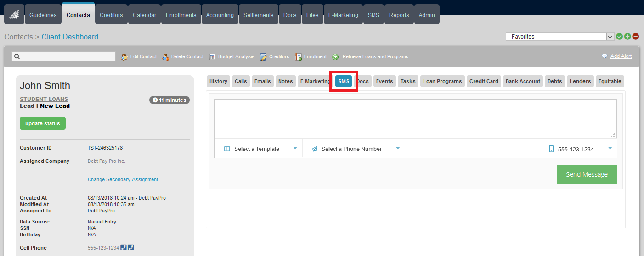Open the Favorites dropdown

[559, 37]
